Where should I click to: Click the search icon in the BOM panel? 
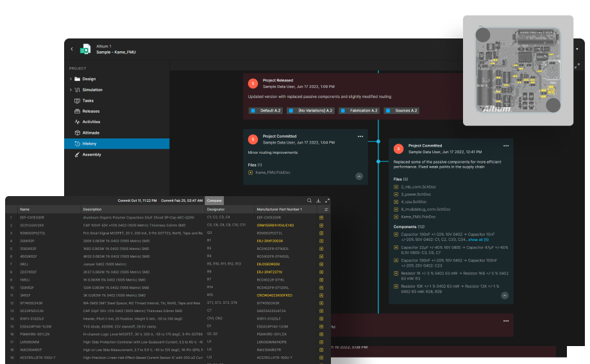(309, 201)
